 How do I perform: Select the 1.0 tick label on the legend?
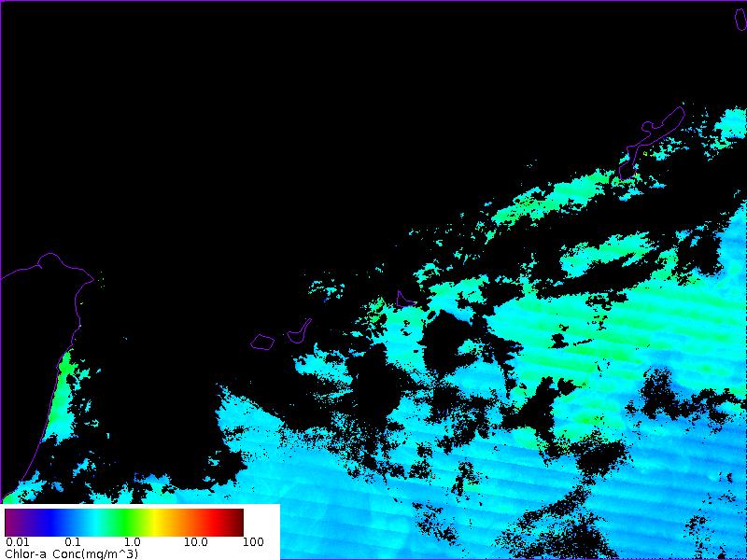tap(132, 542)
